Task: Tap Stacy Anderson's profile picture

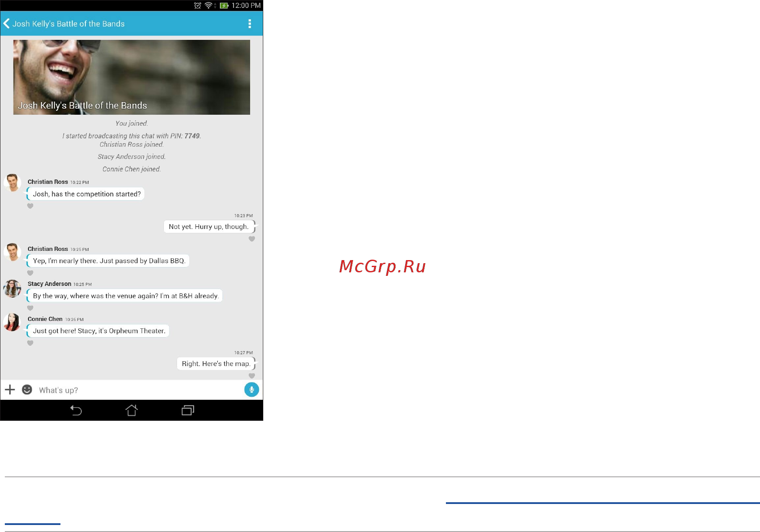Action: click(x=12, y=289)
